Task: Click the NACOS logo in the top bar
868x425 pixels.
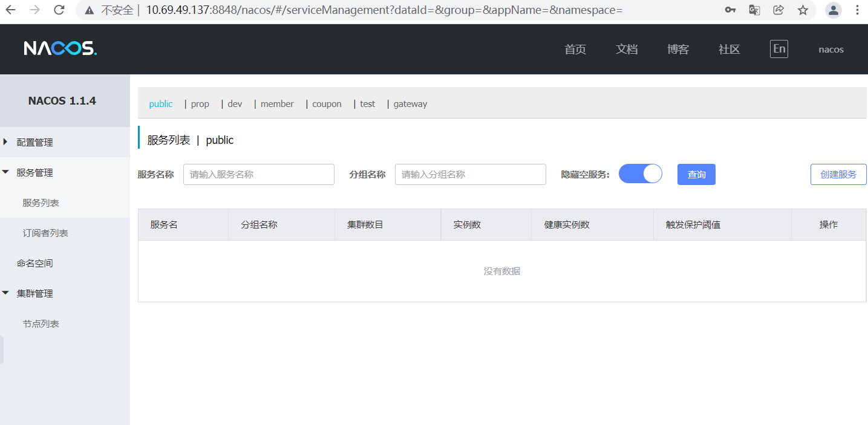Action: (59, 48)
